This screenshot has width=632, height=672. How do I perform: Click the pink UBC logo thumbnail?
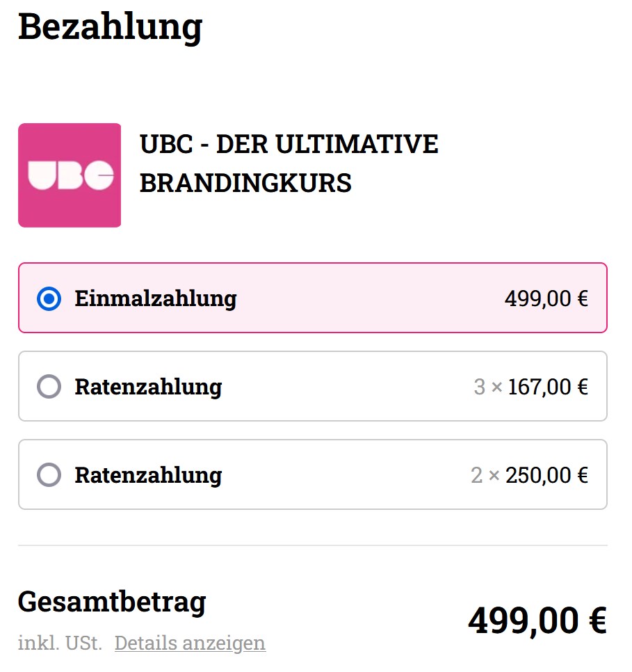(x=70, y=175)
